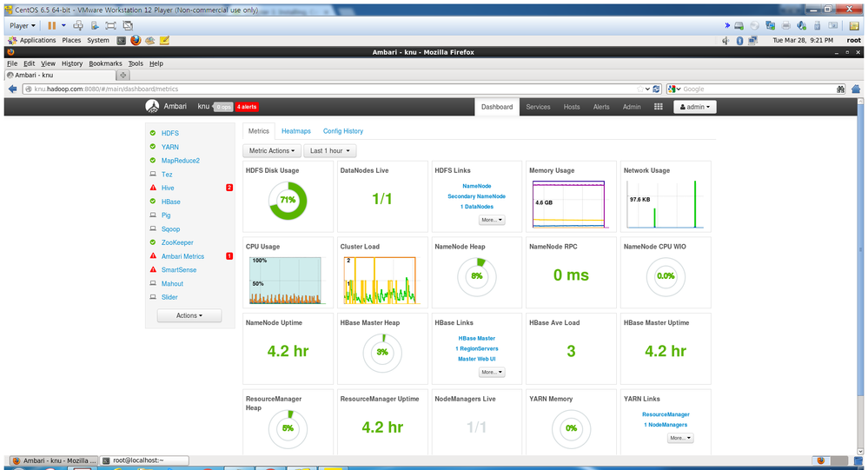Click Hive's red alert count badge
The height and width of the screenshot is (470, 868).
pos(229,188)
